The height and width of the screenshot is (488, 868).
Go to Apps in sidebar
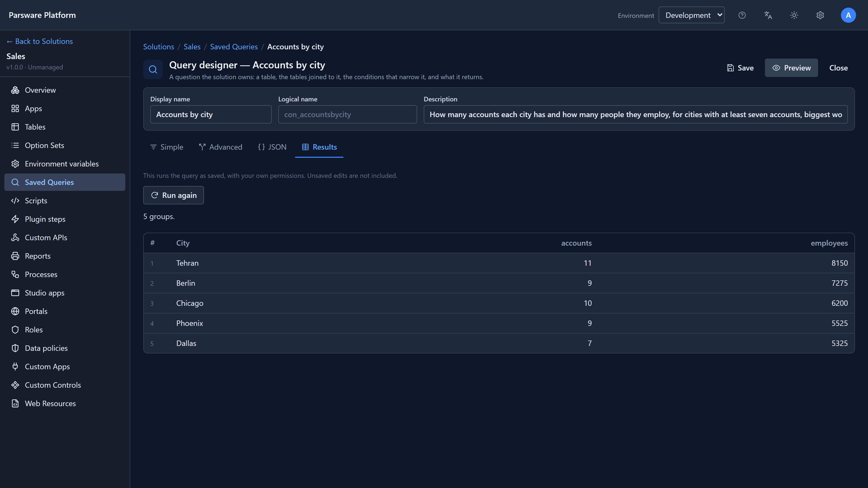[x=65, y=108]
